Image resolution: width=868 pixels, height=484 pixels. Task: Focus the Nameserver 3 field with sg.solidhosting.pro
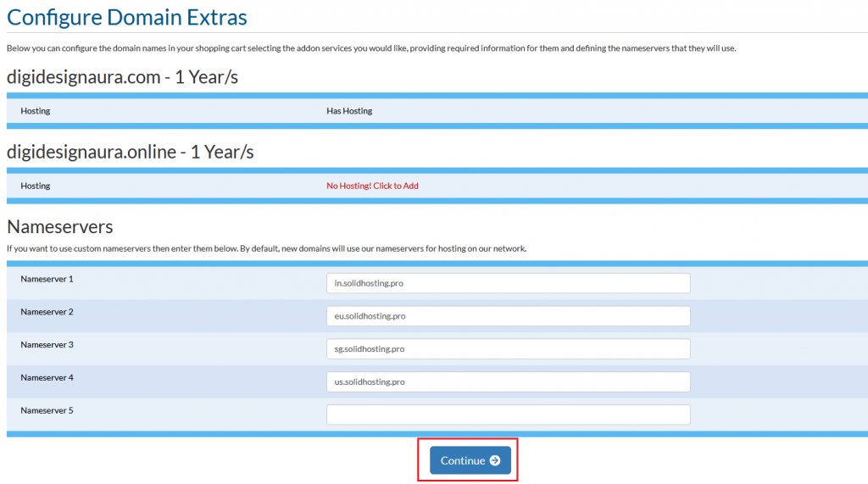(x=509, y=349)
